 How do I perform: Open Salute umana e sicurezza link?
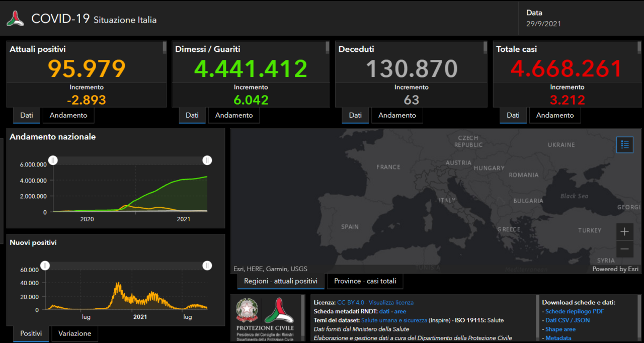pos(394,320)
